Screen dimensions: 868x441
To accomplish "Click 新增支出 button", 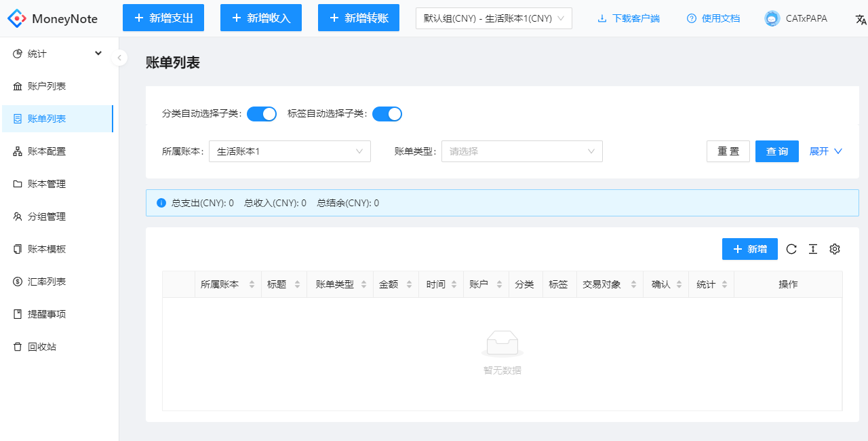I will tap(163, 18).
